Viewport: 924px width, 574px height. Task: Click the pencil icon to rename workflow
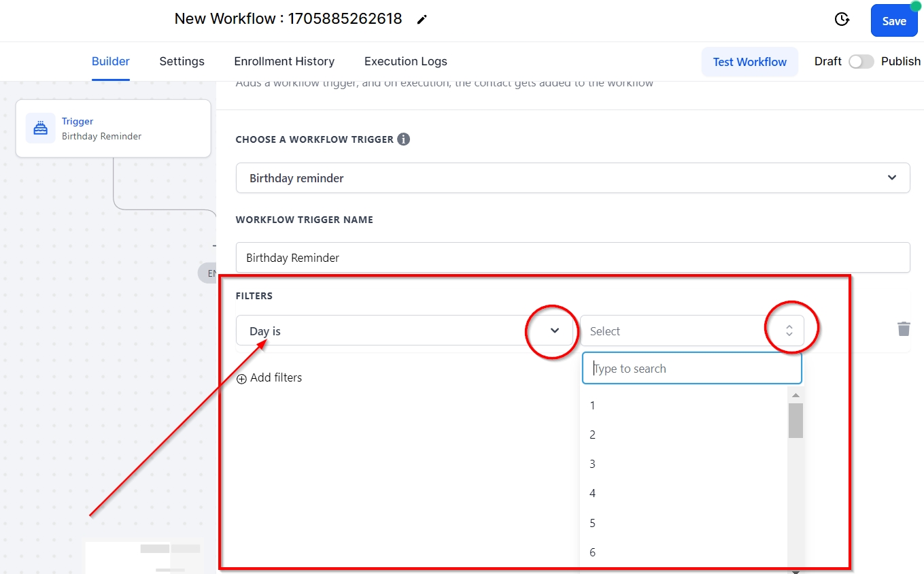point(422,20)
